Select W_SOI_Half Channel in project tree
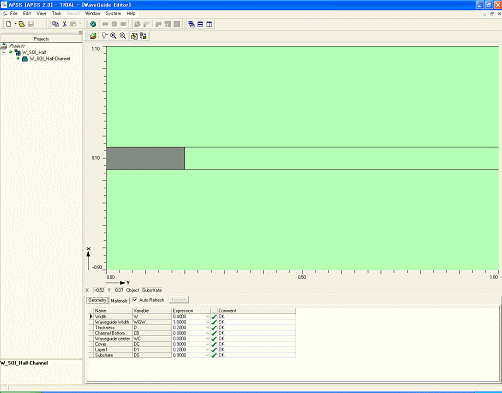Image resolution: width=502 pixels, height=393 pixels. coord(50,59)
